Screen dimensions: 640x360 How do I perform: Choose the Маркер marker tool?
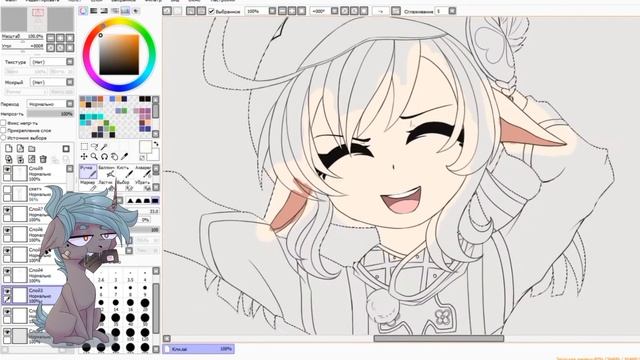click(88, 186)
